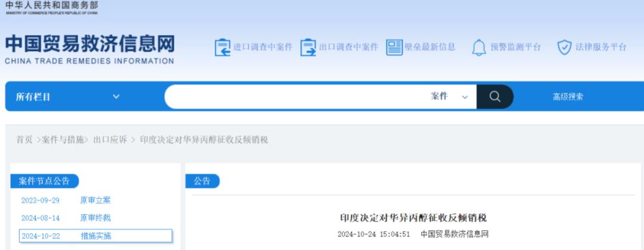Open the 进口调查中案件 link
This screenshot has width=644, height=250.
(x=263, y=47)
